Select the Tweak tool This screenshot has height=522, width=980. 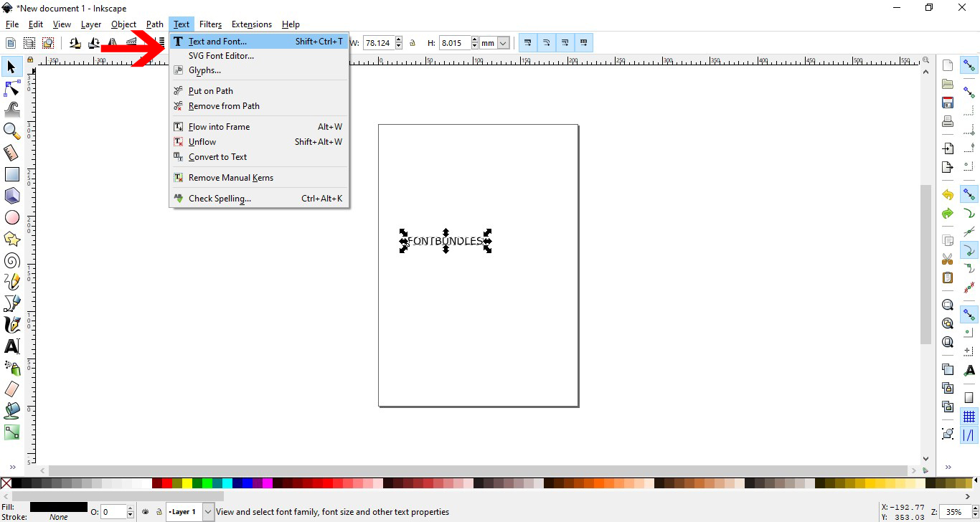tap(11, 109)
